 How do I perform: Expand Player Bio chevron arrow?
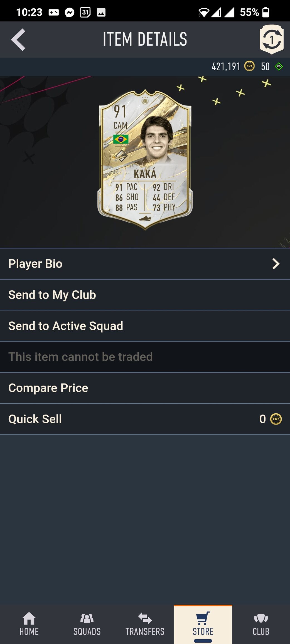click(x=276, y=264)
